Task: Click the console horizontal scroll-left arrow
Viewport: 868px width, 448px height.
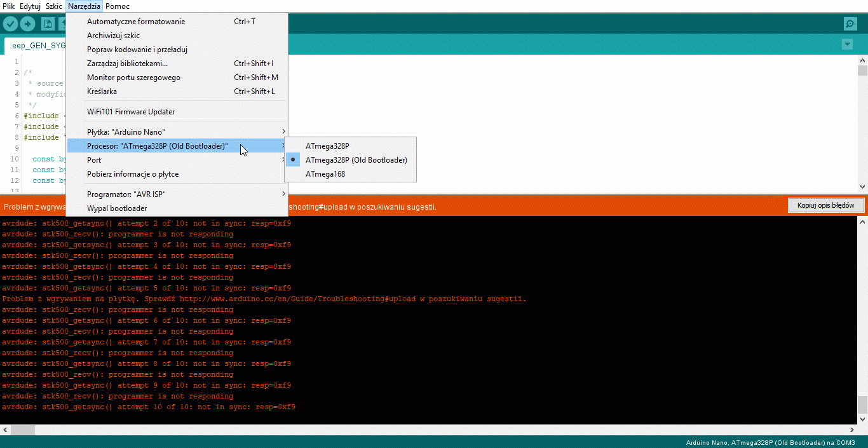Action: tap(5, 430)
